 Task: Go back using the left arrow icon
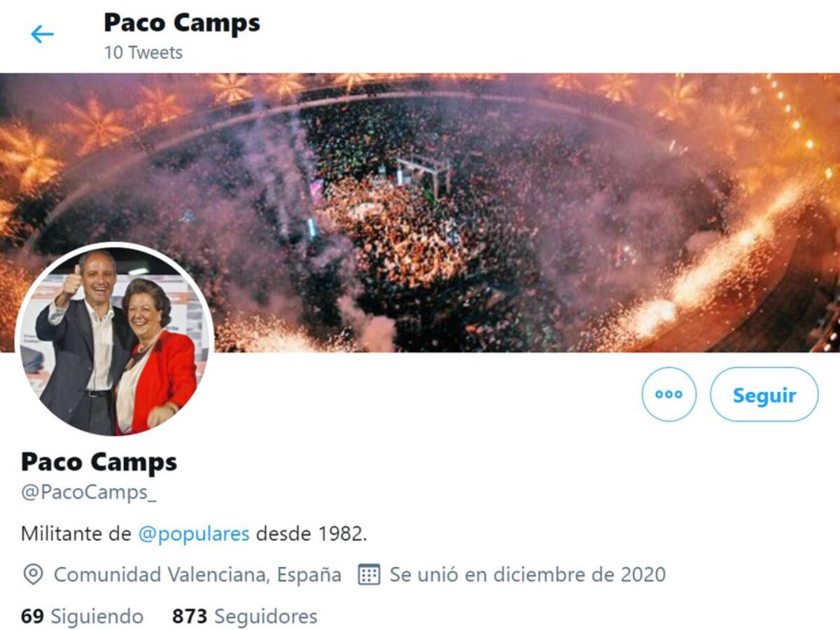tap(42, 34)
